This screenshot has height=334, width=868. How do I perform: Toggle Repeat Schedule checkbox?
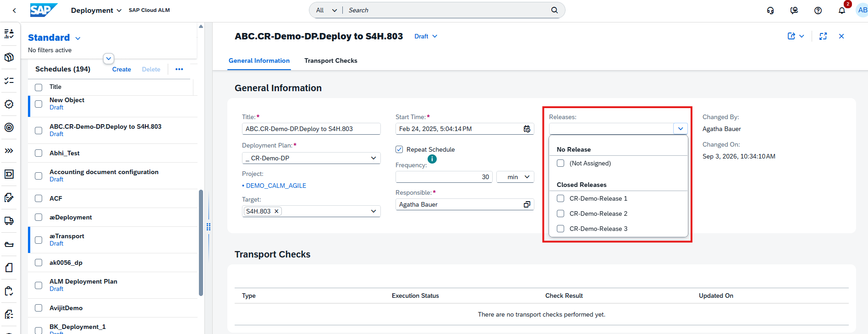pyautogui.click(x=399, y=149)
